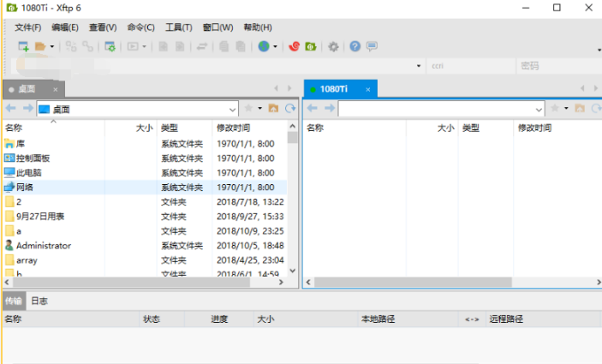Viewport: 602px width, 364px height.
Task: Refresh the local pane
Action: coord(290,109)
